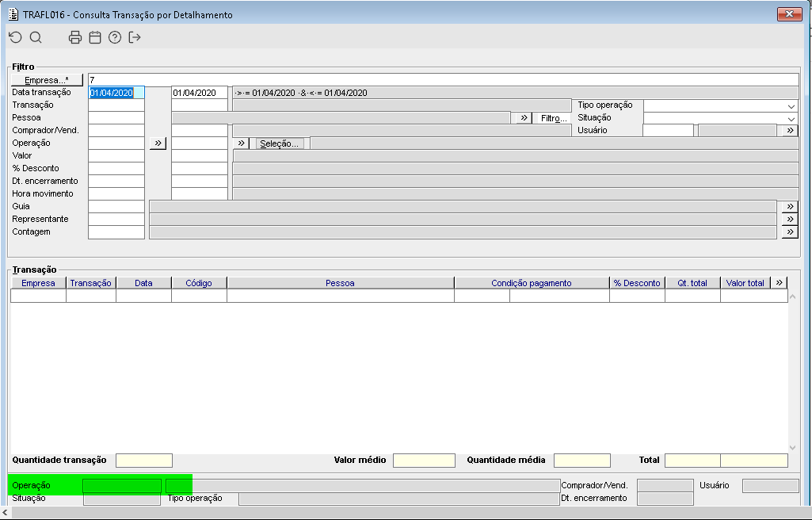The height and width of the screenshot is (520, 812).
Task: Click the document icon in title bar
Action: click(x=13, y=14)
